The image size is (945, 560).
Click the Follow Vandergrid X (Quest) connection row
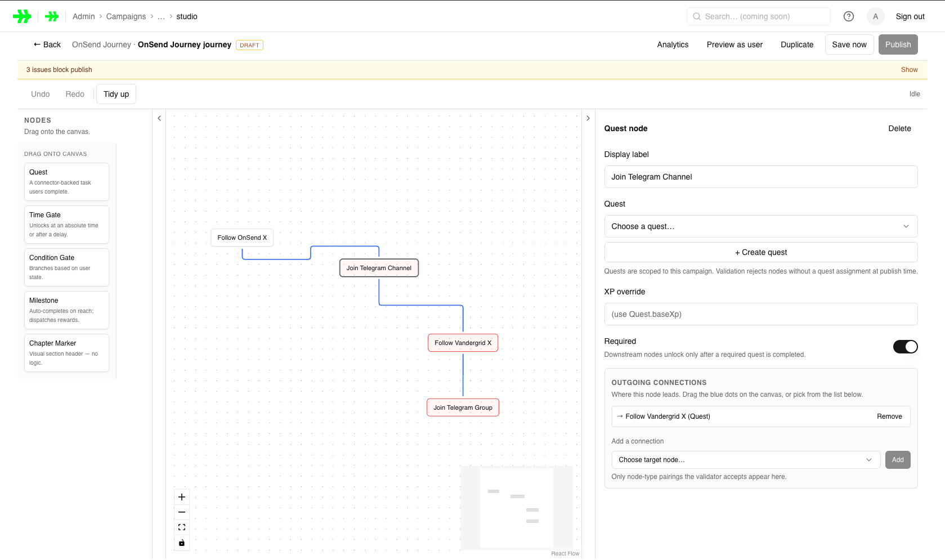[x=761, y=416]
